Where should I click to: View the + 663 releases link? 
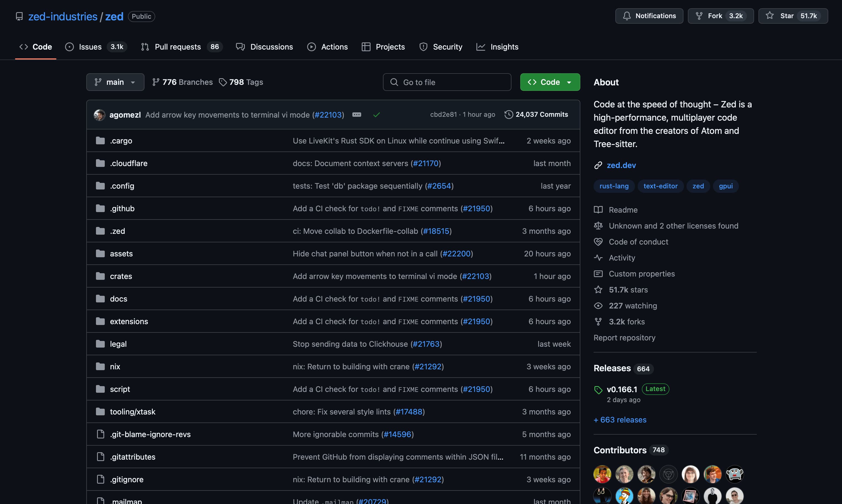tap(620, 420)
